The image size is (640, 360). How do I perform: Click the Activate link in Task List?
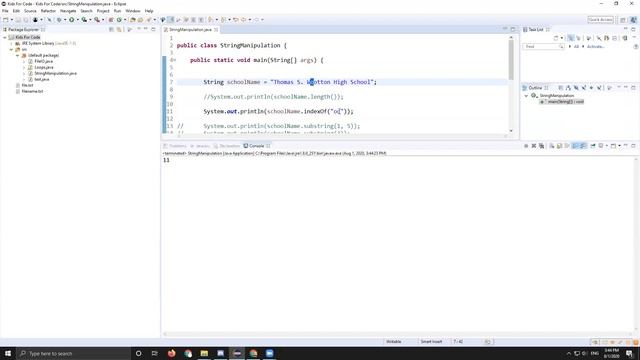(x=596, y=47)
